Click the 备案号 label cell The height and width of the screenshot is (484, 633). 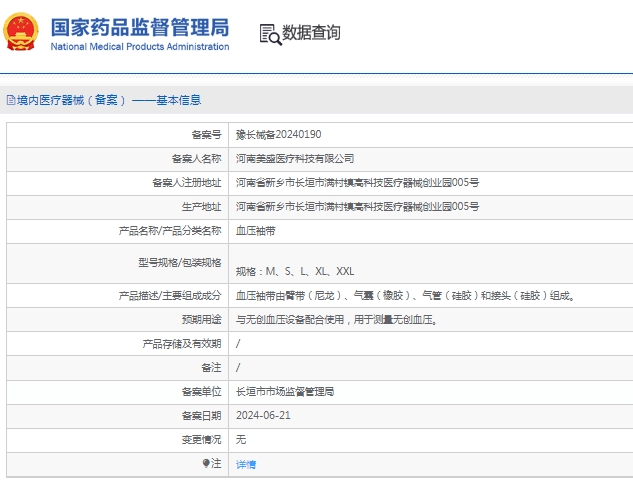(x=117, y=135)
